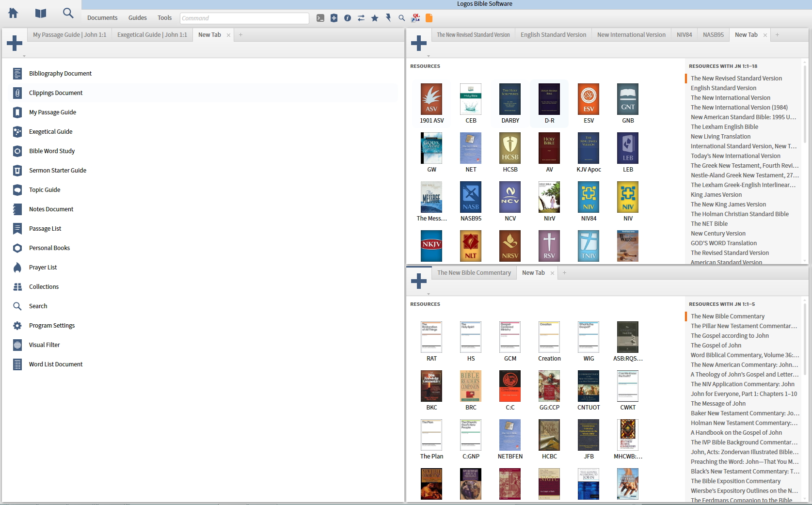Click the hexagon star toolbar icon
The image size is (812, 505).
click(x=334, y=18)
